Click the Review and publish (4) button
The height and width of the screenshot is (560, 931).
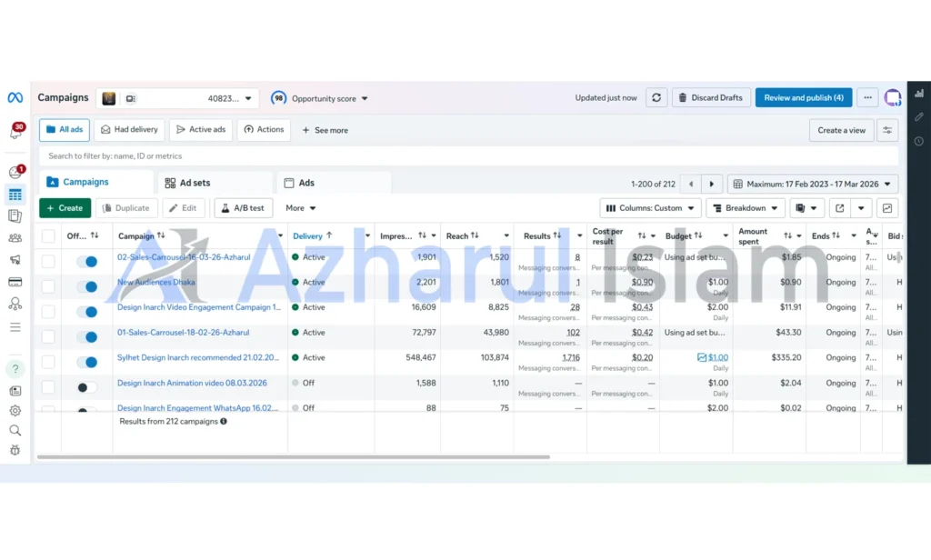804,98
